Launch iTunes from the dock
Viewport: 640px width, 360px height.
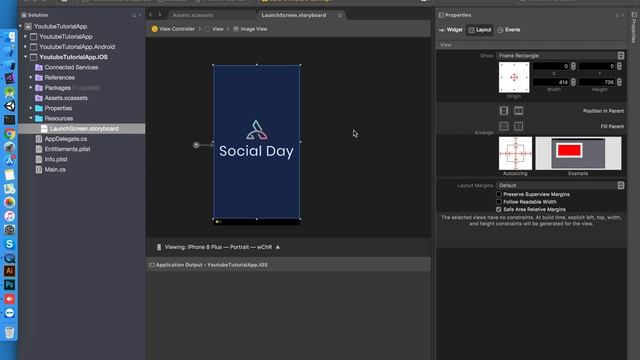9,216
